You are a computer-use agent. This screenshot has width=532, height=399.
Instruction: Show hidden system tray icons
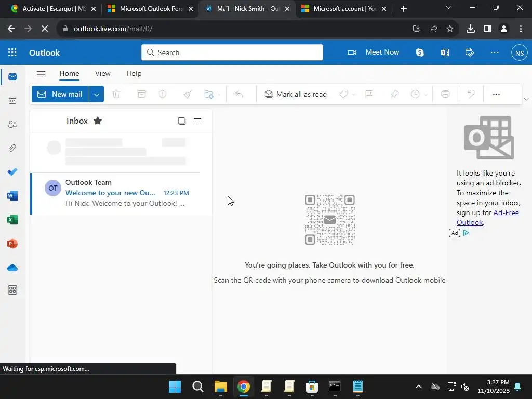click(x=418, y=387)
